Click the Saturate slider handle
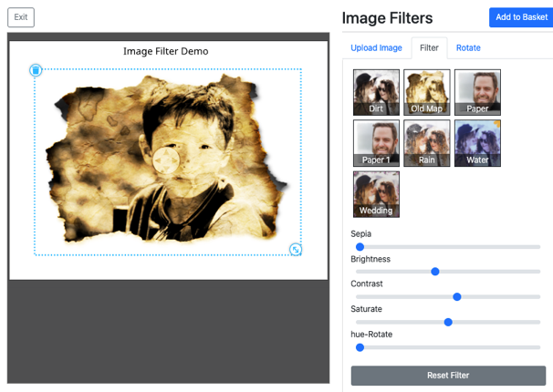 448,323
